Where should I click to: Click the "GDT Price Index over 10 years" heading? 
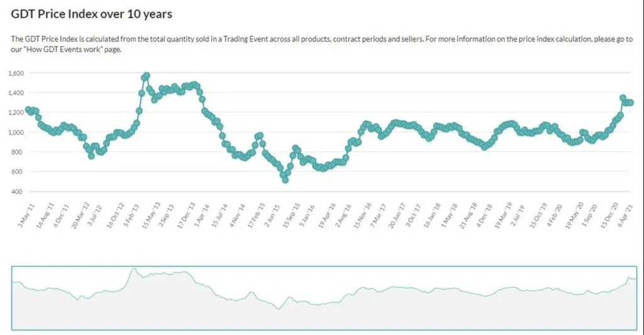92,13
